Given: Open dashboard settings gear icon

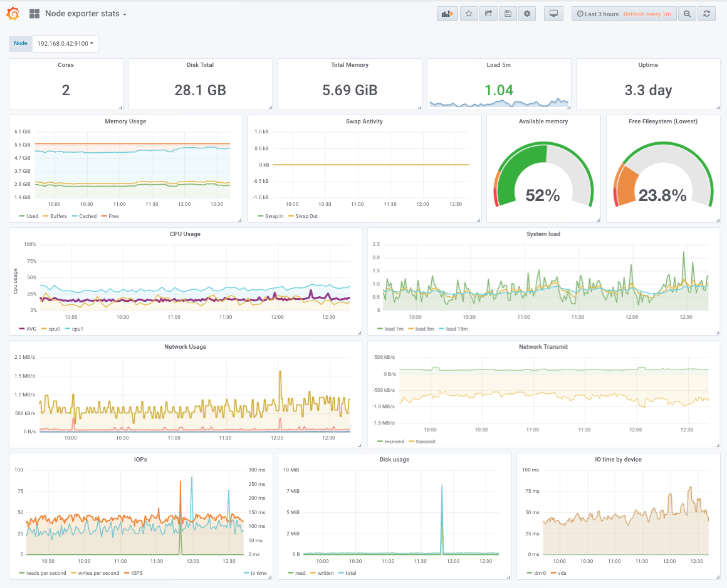Looking at the screenshot, I should tap(527, 14).
